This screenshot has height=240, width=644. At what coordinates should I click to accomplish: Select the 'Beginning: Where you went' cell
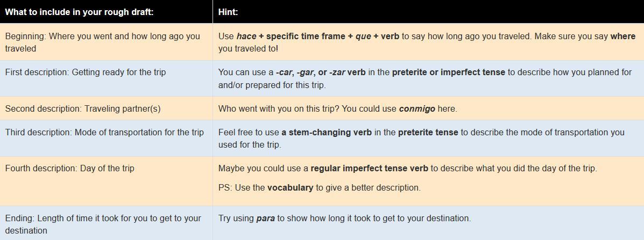(x=106, y=42)
